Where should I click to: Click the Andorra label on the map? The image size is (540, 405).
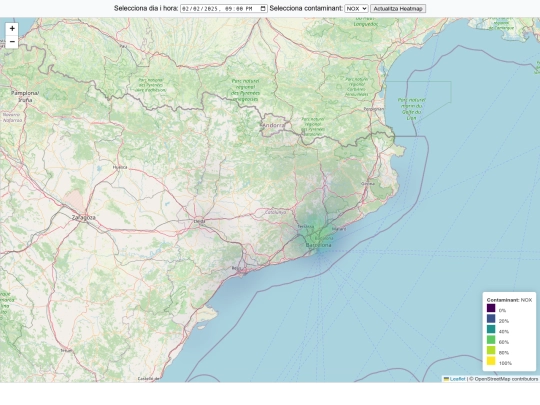click(x=274, y=125)
